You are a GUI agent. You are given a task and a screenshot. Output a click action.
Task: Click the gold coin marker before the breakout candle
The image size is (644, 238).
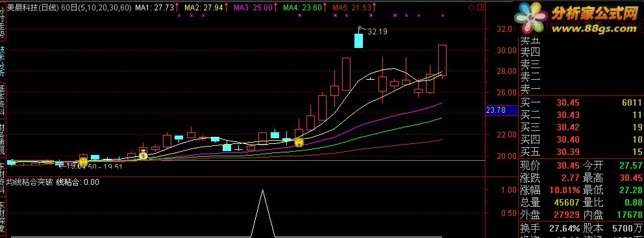tap(299, 143)
